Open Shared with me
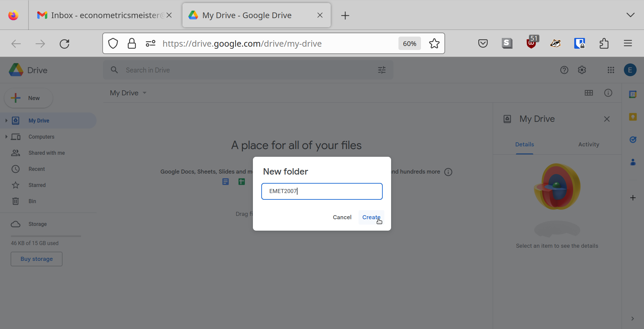Image resolution: width=644 pixels, height=329 pixels. click(47, 153)
